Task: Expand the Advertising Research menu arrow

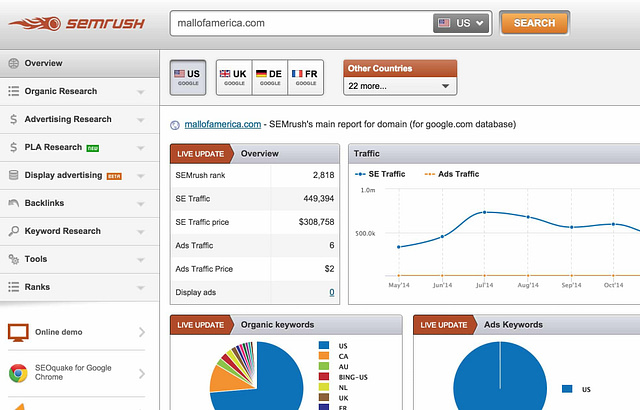Action: tap(141, 120)
